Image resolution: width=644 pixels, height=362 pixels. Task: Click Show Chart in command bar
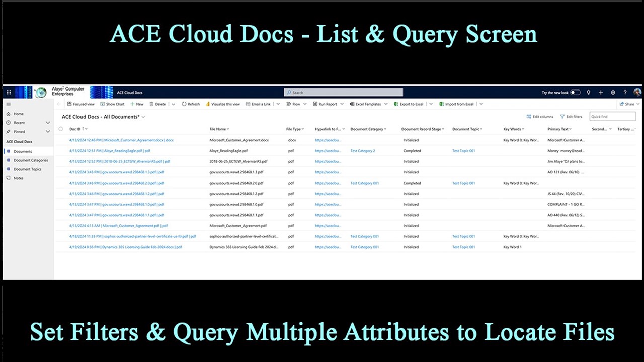(x=112, y=104)
